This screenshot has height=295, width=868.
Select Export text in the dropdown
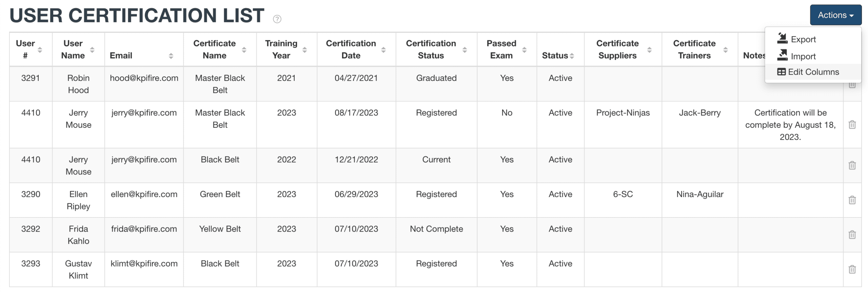tap(803, 39)
